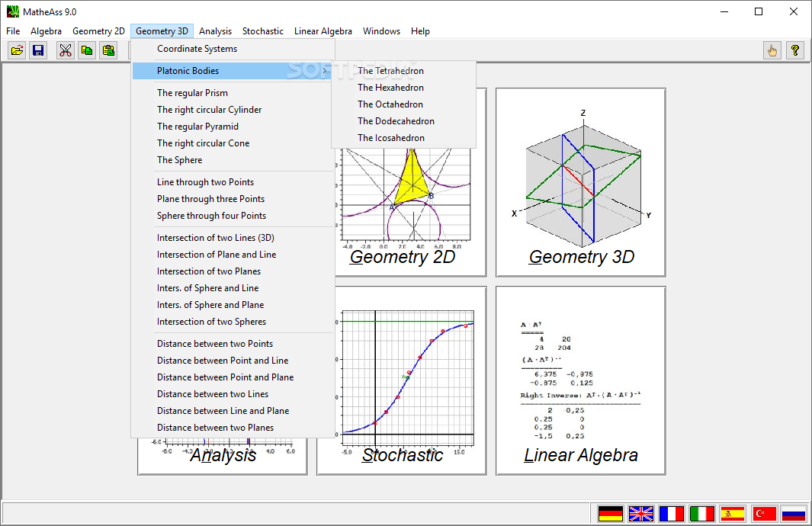Open the Stochastic menu
The height and width of the screenshot is (526, 812).
pyautogui.click(x=263, y=31)
